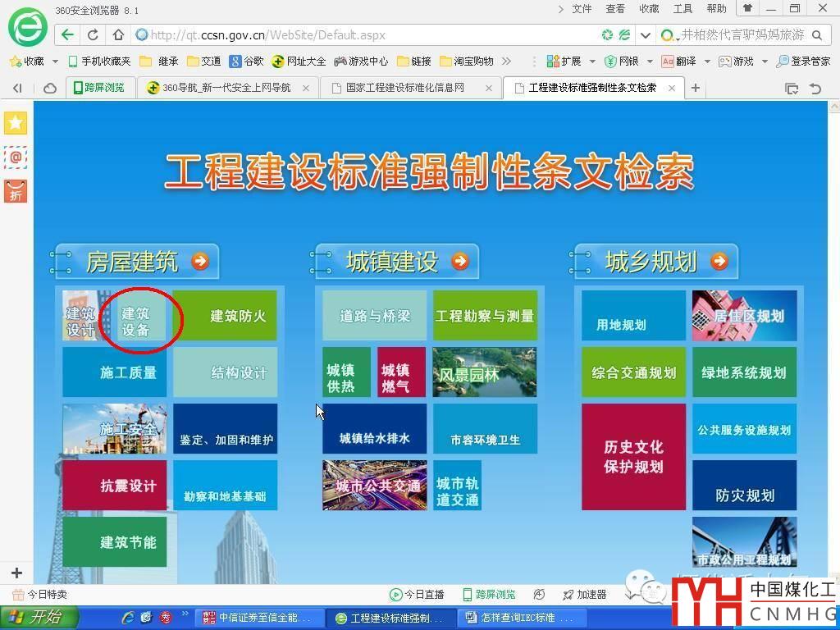
Task: Click the browser back arrow button
Action: point(67,34)
